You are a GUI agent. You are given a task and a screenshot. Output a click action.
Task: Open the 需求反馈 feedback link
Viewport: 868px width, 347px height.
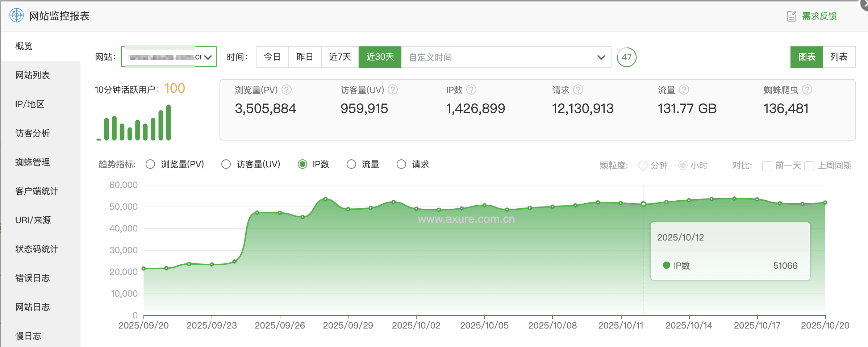pos(819,16)
